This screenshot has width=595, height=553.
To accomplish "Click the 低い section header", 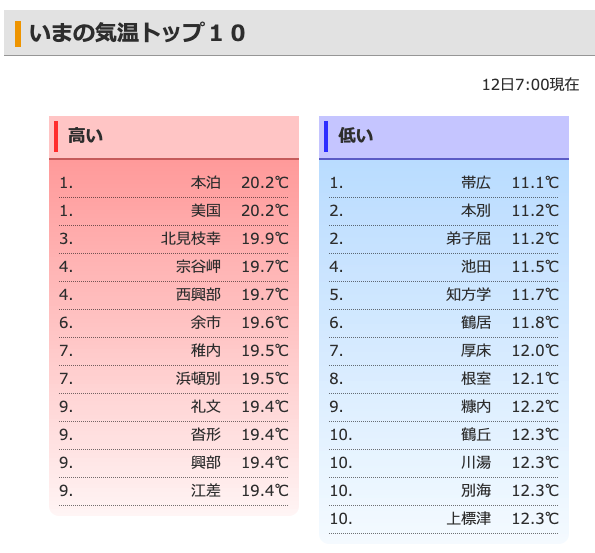I will click(444, 137).
